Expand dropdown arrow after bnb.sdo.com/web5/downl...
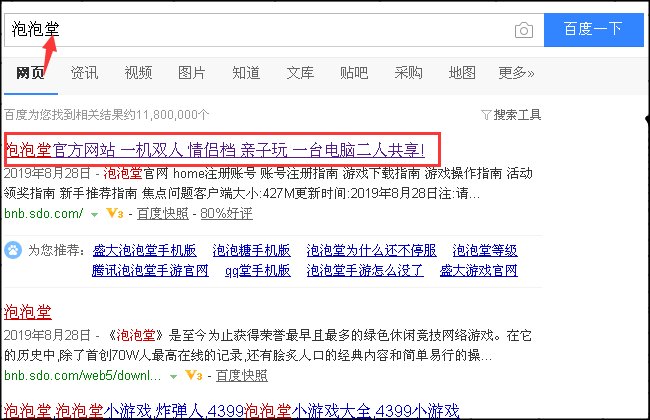 pyautogui.click(x=174, y=377)
